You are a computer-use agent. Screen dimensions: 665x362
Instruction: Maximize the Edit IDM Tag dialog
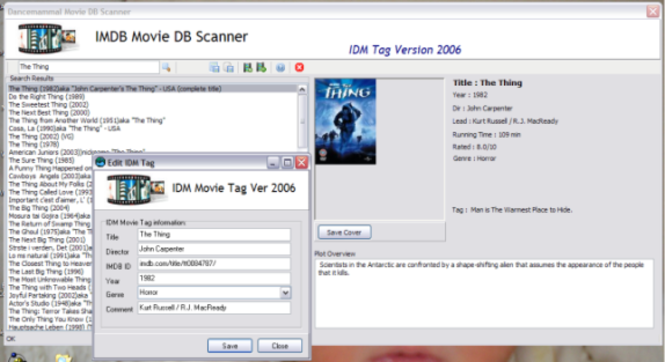tap(287, 162)
